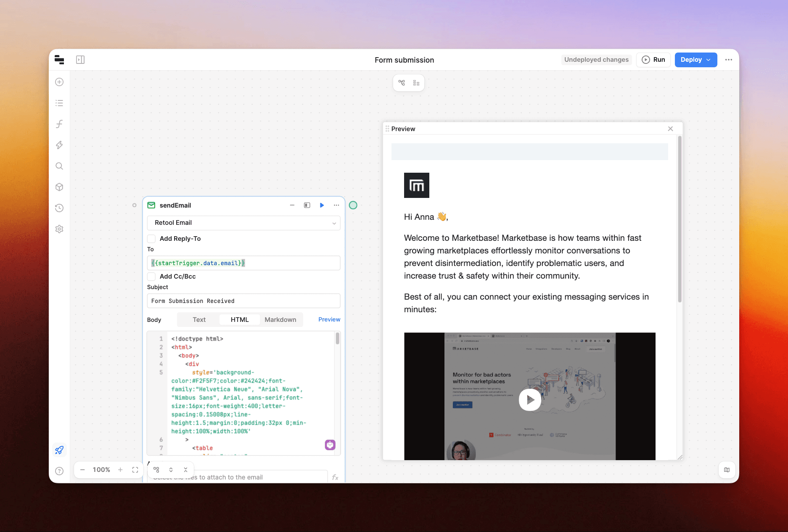The width and height of the screenshot is (788, 532).
Task: Open the help question mark icon
Action: point(59,471)
